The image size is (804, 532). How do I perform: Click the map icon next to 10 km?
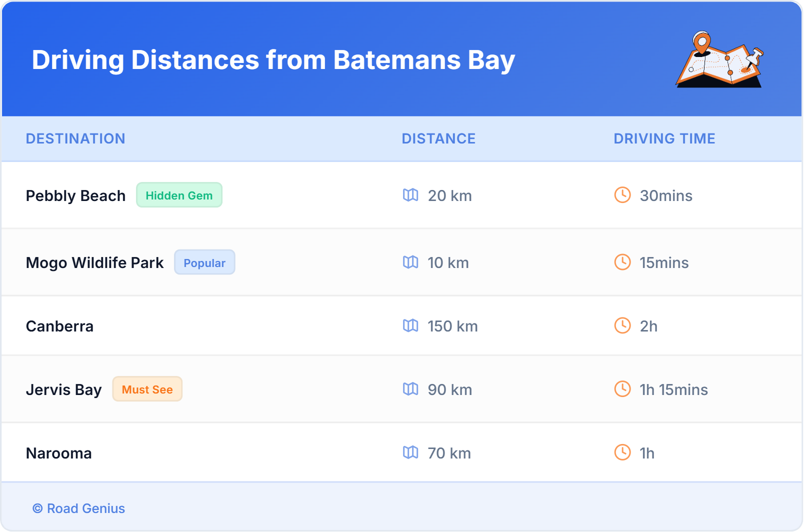pos(410,262)
